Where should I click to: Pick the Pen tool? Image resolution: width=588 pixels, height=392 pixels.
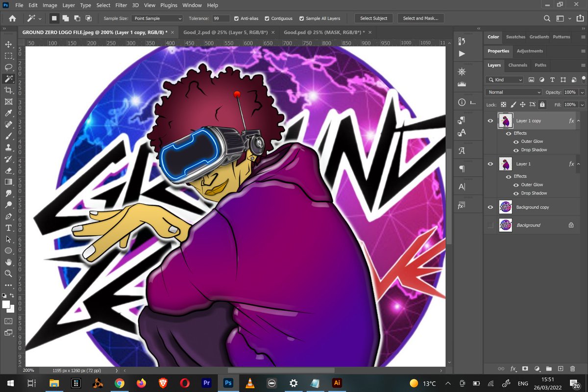(x=8, y=216)
